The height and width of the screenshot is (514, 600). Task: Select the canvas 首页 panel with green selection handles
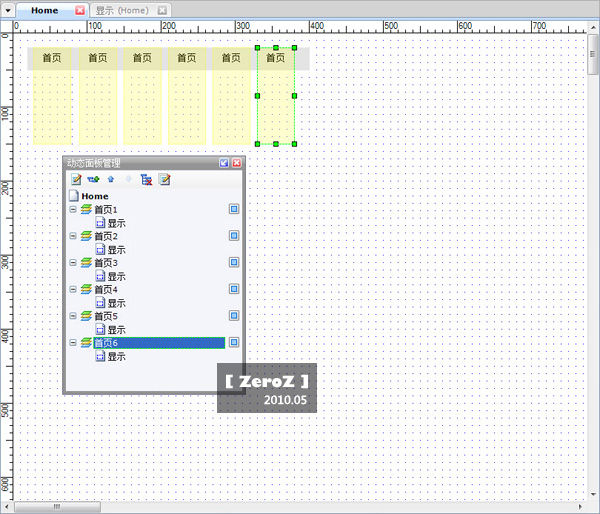click(x=276, y=96)
